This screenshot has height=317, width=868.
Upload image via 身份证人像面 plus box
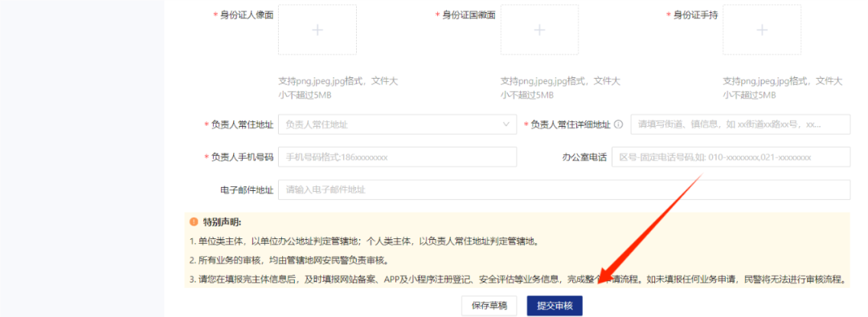pyautogui.click(x=317, y=30)
